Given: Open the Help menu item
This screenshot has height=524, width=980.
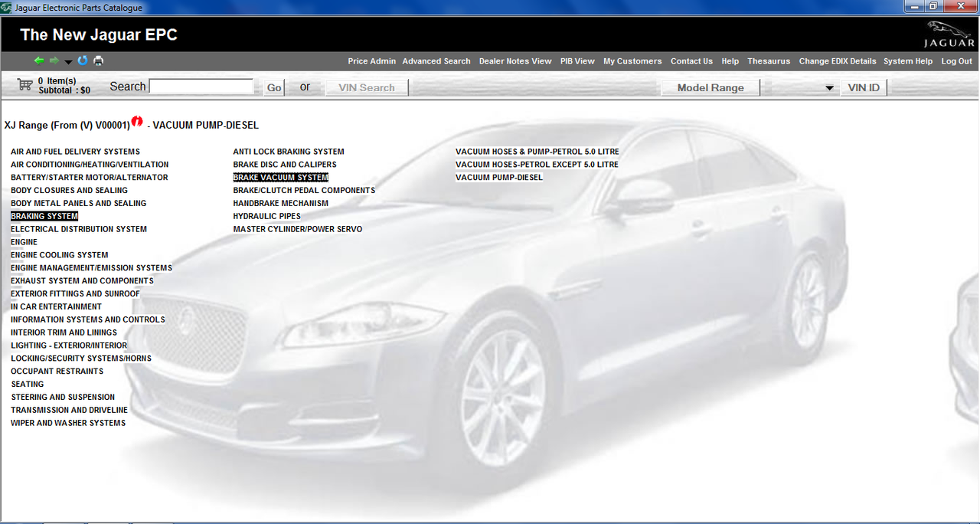Looking at the screenshot, I should coord(730,61).
